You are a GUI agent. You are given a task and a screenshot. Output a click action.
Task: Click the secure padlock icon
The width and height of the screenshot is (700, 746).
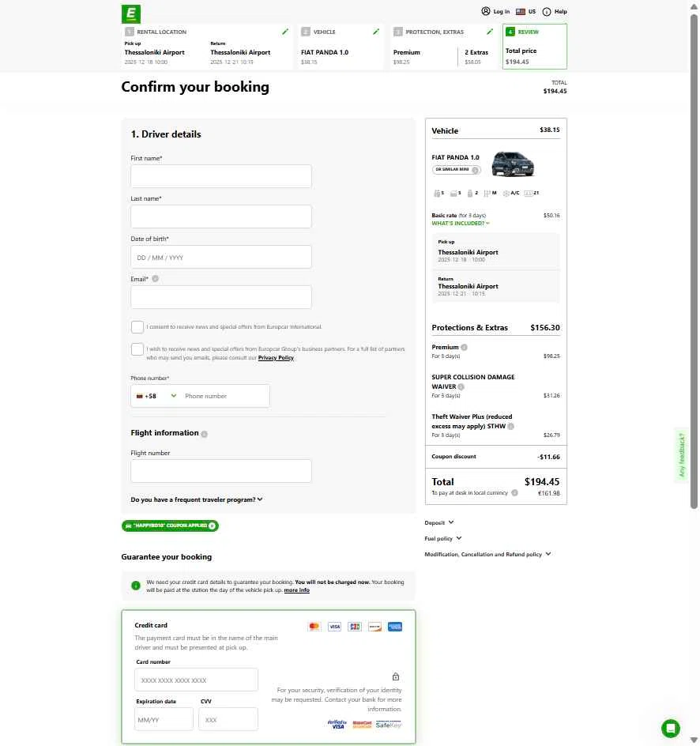coord(396,676)
